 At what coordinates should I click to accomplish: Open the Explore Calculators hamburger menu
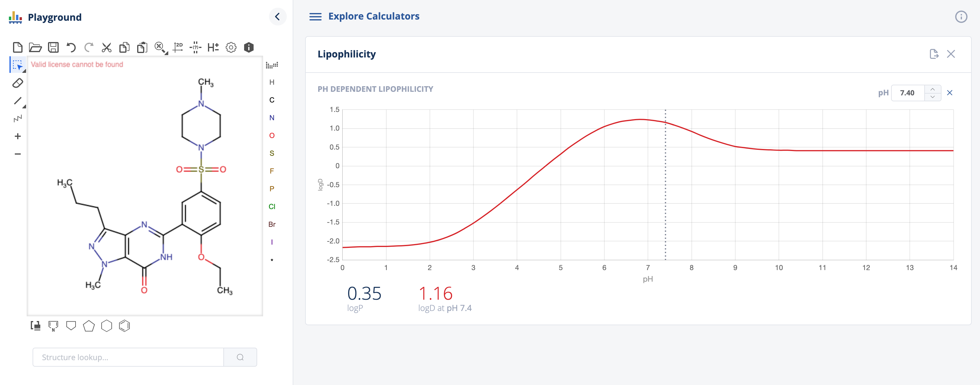pos(315,16)
